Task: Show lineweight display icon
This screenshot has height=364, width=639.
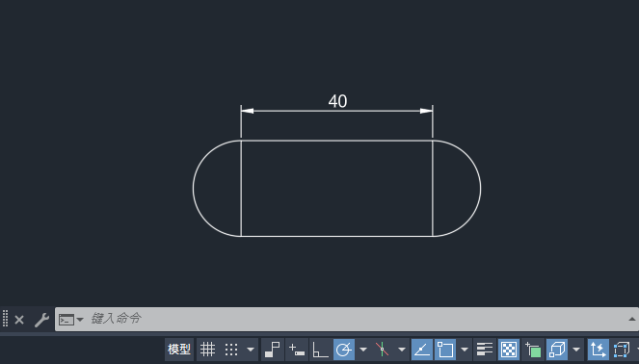Action: (x=485, y=350)
